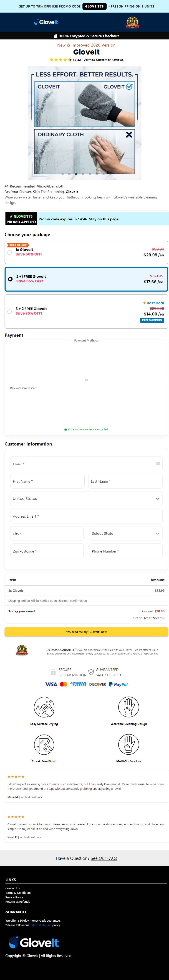The height and width of the screenshot is (980, 169).
Task: Click the five stars on Maria M. review
Action: coord(16,777)
